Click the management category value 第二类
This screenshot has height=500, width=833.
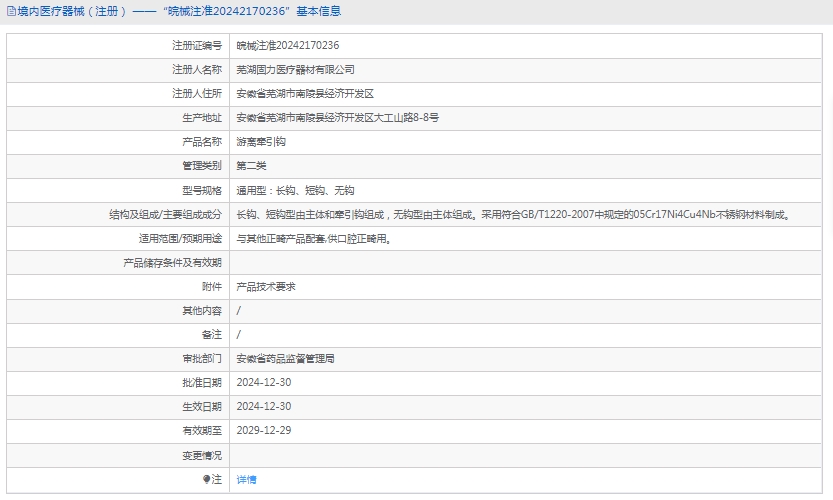pos(251,166)
